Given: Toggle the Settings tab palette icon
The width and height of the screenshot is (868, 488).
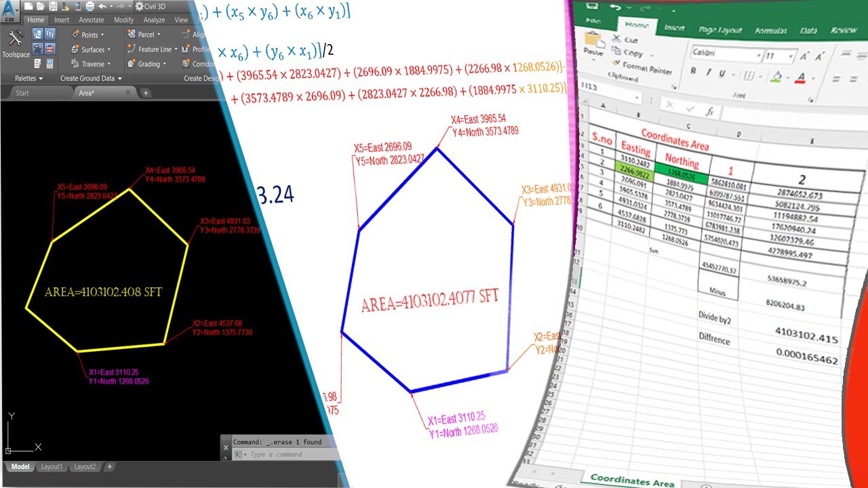Looking at the screenshot, I should coord(50,34).
